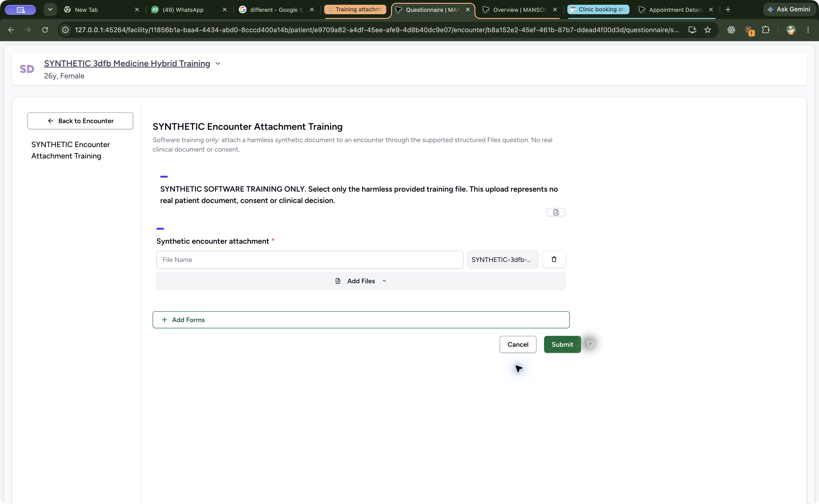Image resolution: width=819 pixels, height=504 pixels.
Task: Go back with browser back arrow
Action: coord(11,30)
